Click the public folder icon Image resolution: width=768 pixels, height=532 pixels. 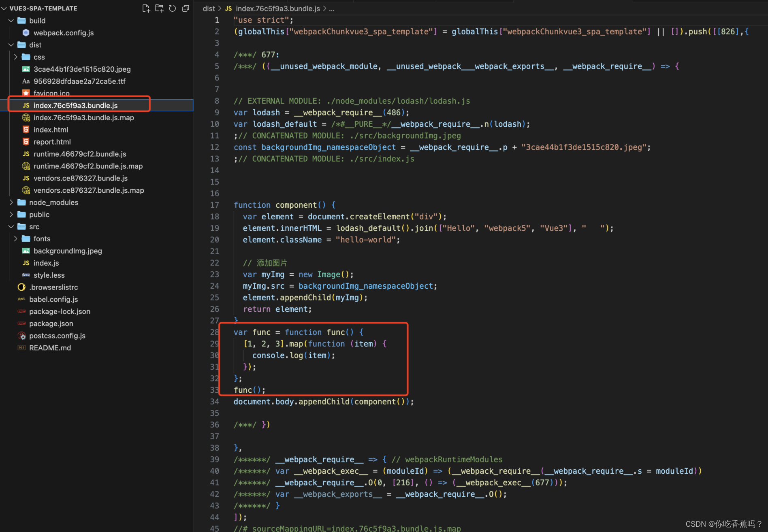(21, 215)
